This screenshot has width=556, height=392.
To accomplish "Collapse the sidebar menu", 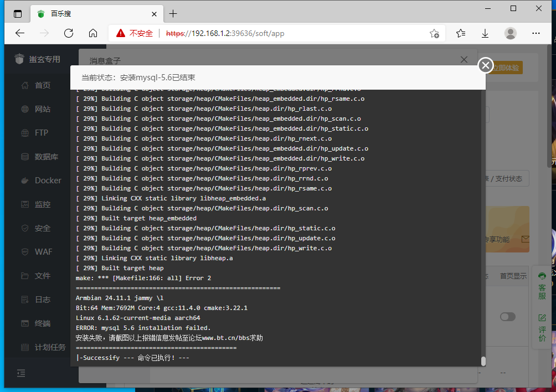I will point(21,373).
